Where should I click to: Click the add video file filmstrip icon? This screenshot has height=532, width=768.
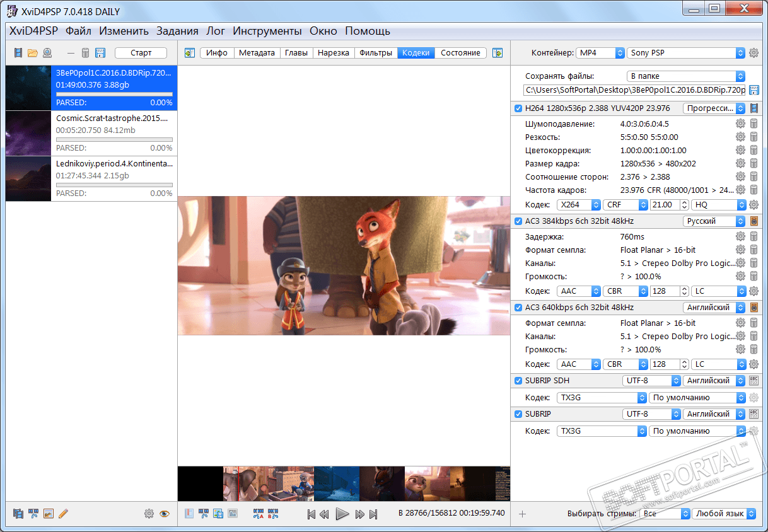point(18,53)
